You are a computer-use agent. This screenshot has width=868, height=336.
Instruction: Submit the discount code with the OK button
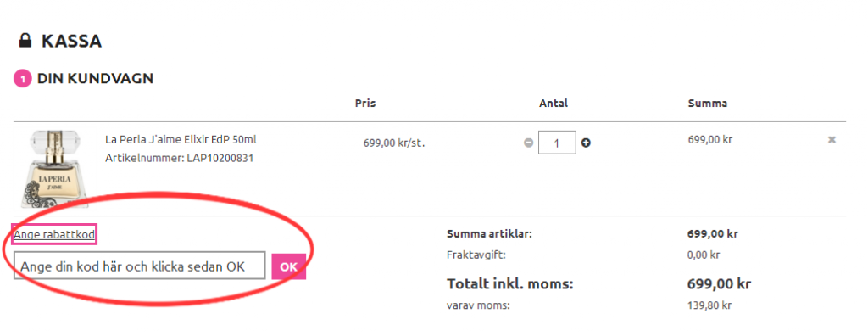click(x=288, y=266)
